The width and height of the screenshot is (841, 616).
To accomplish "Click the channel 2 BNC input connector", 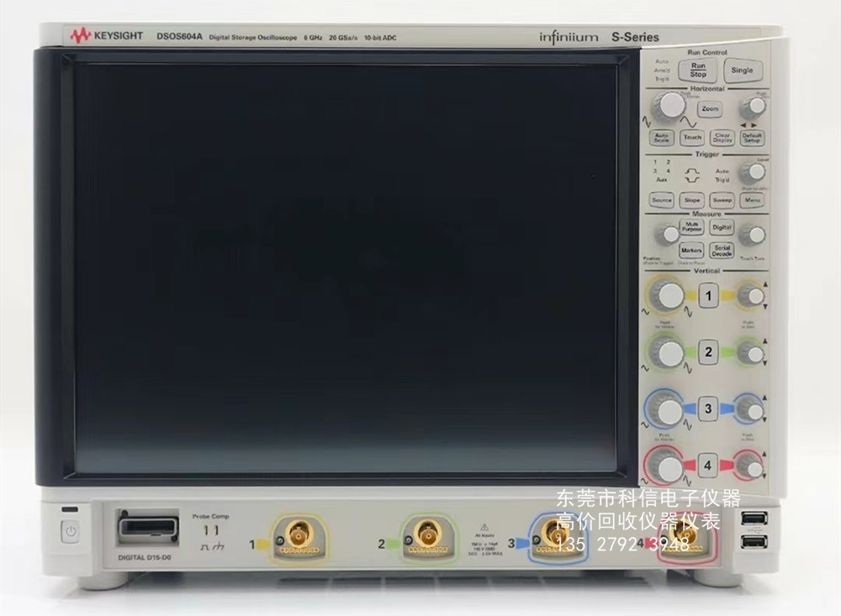I will (425, 534).
